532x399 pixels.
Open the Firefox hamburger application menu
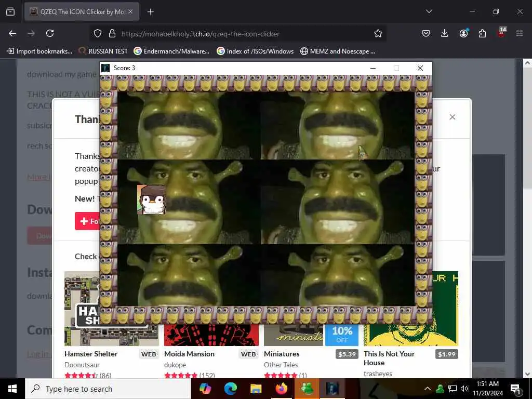pyautogui.click(x=520, y=33)
